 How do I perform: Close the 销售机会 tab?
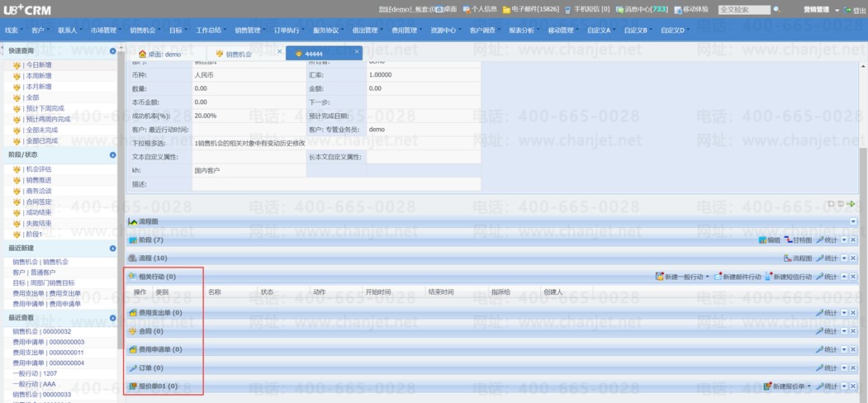(x=279, y=51)
